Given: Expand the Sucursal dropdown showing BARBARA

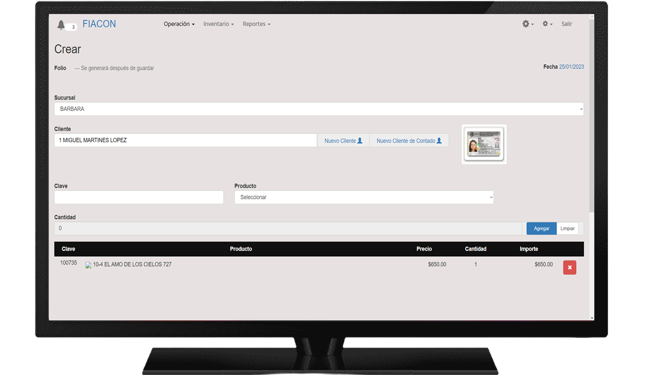Looking at the screenshot, I should 319,109.
